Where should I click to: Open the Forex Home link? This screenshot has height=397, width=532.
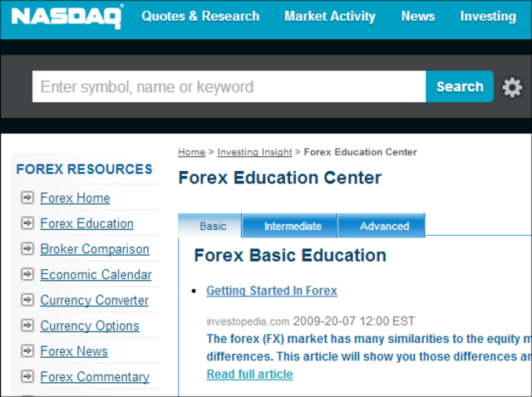[x=75, y=198]
